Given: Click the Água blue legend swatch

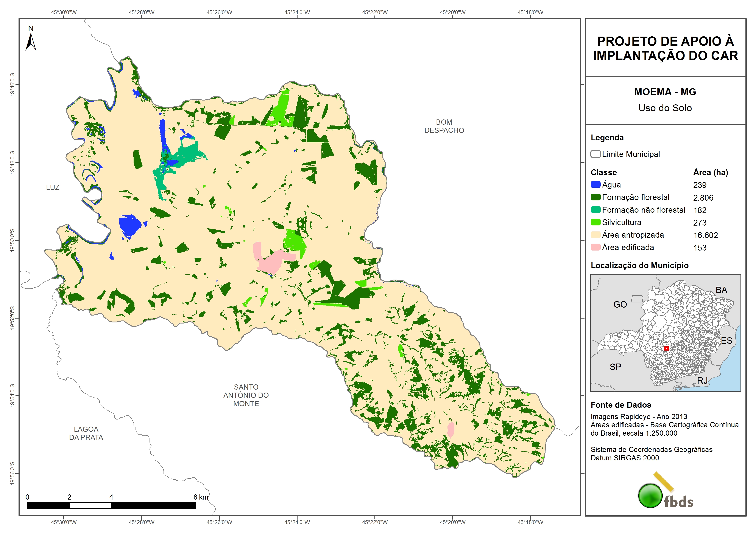Looking at the screenshot, I should 595,185.
